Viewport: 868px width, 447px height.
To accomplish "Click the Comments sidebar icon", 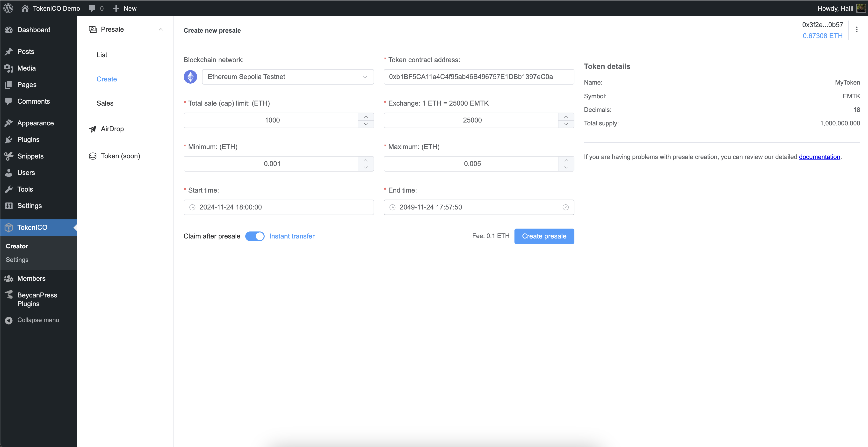I will [x=9, y=101].
